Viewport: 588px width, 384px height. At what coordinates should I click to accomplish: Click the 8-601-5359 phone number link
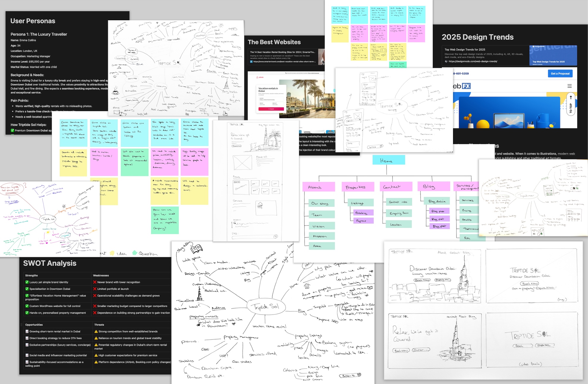[461, 73]
